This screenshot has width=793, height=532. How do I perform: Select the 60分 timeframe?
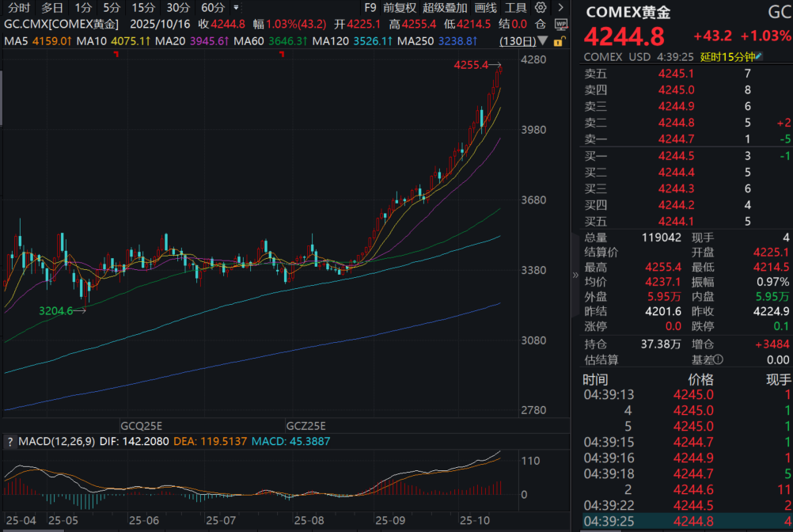(x=213, y=8)
